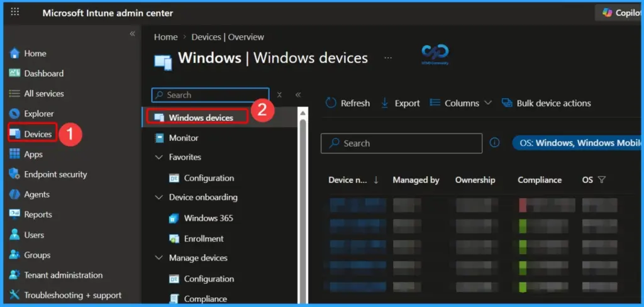
Task: Collapse the blade menu double chevron
Action: (298, 95)
